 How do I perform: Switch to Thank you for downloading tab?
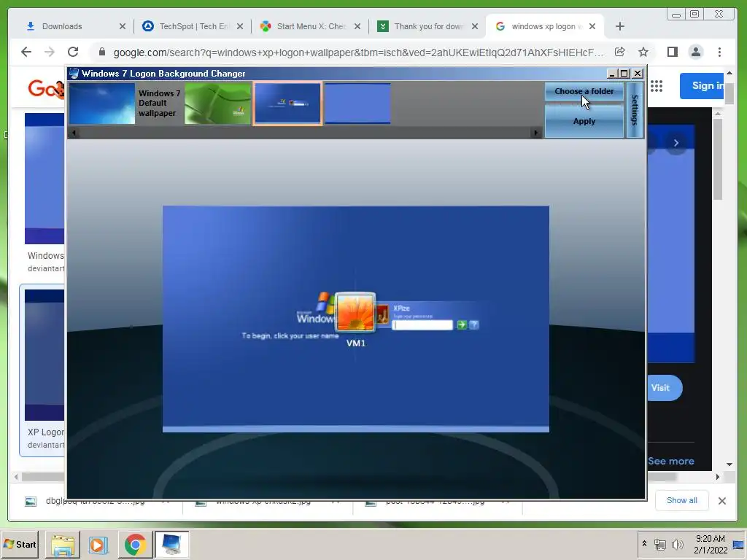click(x=427, y=26)
